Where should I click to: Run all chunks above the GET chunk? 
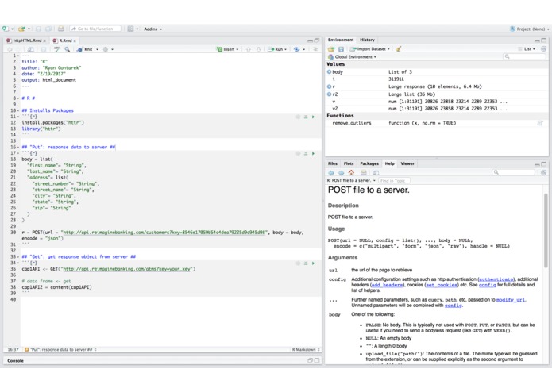(306, 263)
